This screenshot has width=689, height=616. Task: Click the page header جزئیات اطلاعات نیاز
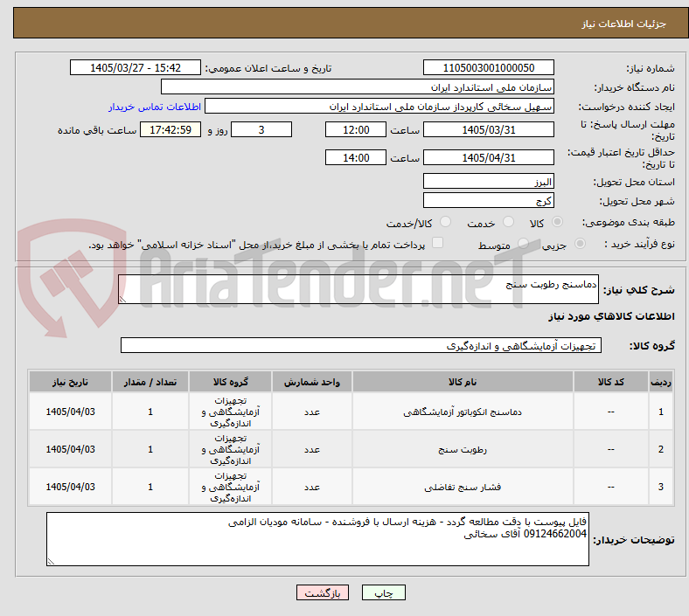624,24
